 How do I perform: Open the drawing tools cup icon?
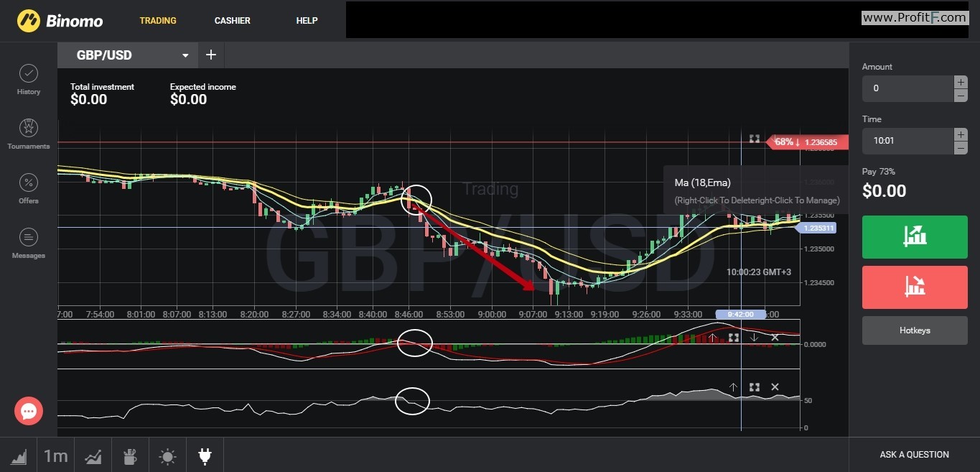(x=130, y=455)
